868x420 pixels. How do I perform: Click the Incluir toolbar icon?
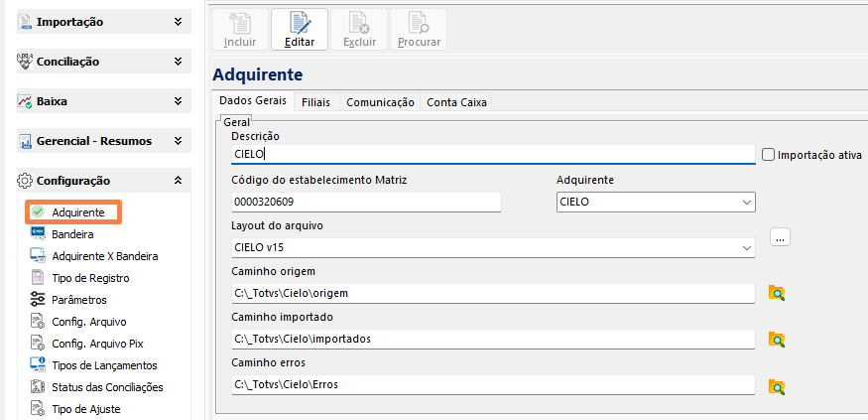(240, 30)
